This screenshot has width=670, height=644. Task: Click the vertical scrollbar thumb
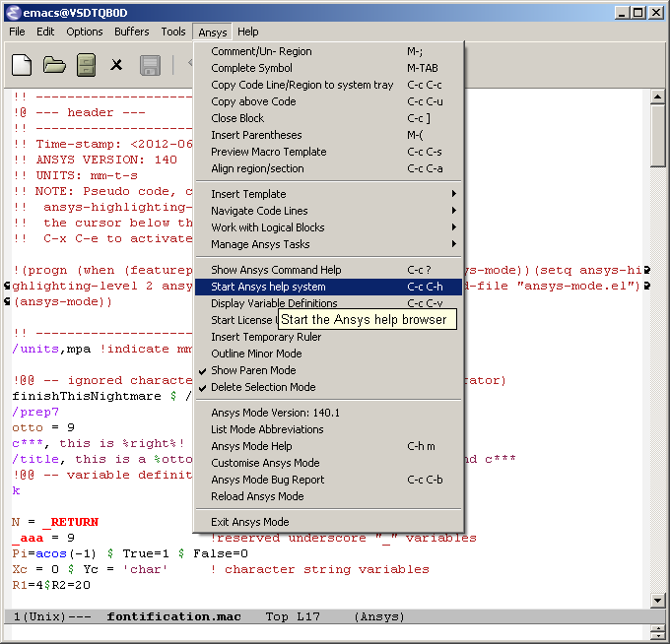tap(657, 135)
